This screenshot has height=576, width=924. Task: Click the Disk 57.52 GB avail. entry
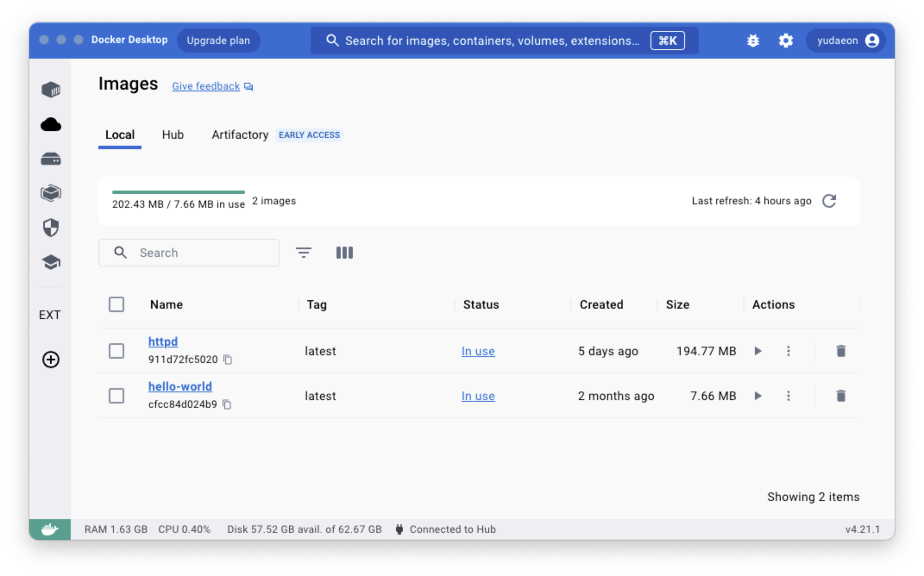coord(305,529)
